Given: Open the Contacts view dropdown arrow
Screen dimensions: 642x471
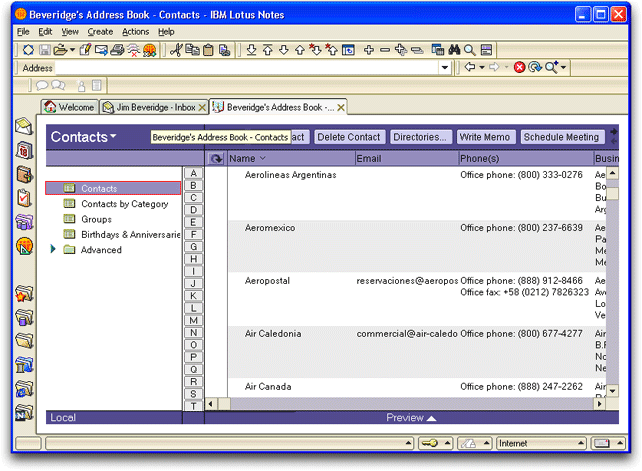Looking at the screenshot, I should [x=113, y=136].
